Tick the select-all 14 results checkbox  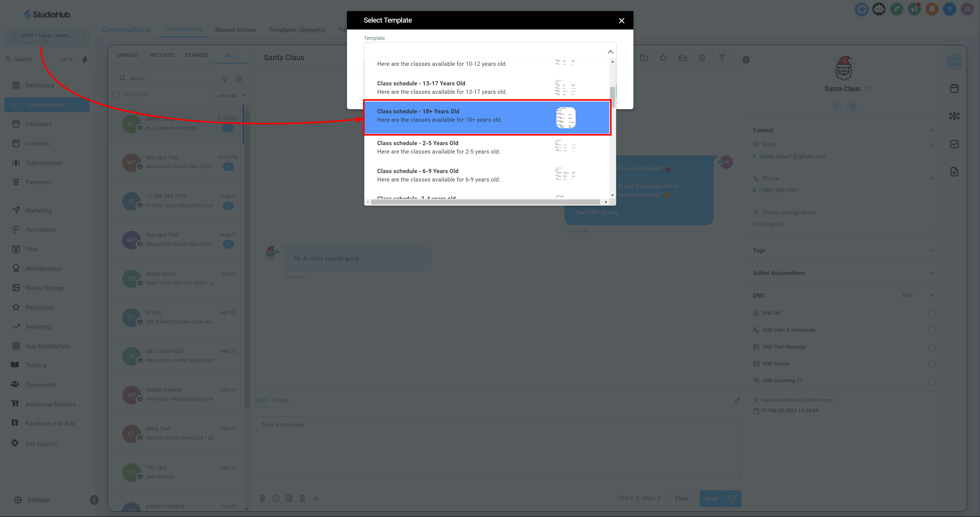coord(116,95)
